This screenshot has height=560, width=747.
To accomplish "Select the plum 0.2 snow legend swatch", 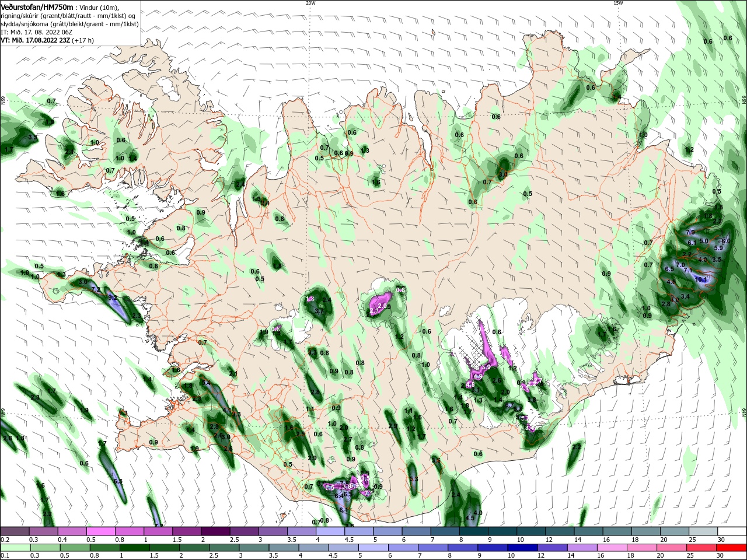I will click(15, 531).
